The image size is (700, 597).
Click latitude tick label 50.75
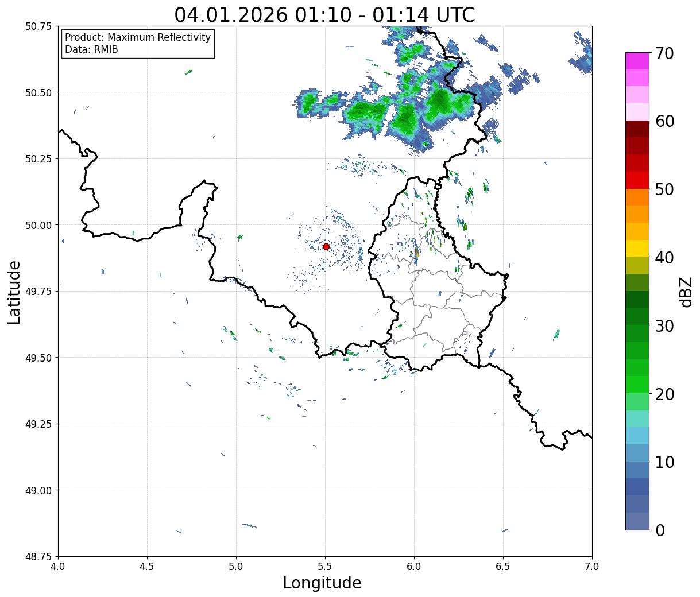38,26
